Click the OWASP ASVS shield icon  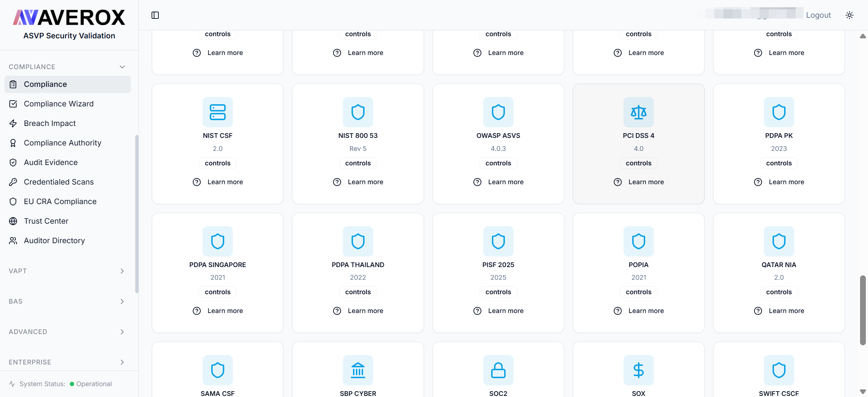pyautogui.click(x=498, y=112)
